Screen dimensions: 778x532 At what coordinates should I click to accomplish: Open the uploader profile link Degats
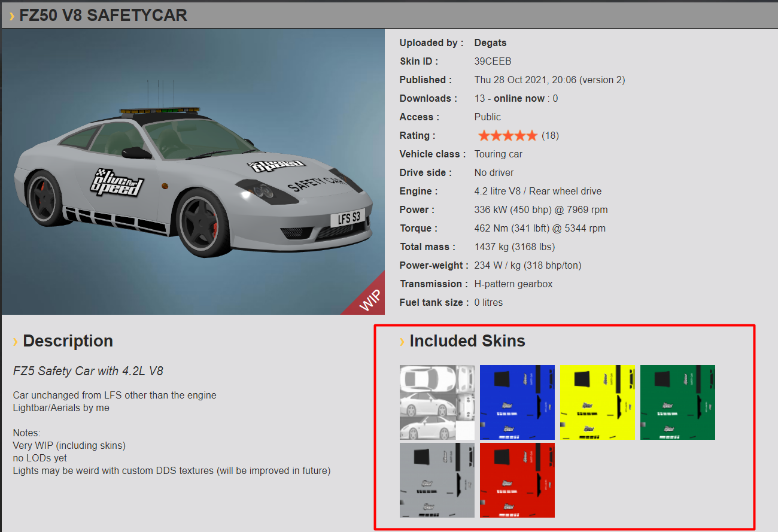tap(490, 43)
